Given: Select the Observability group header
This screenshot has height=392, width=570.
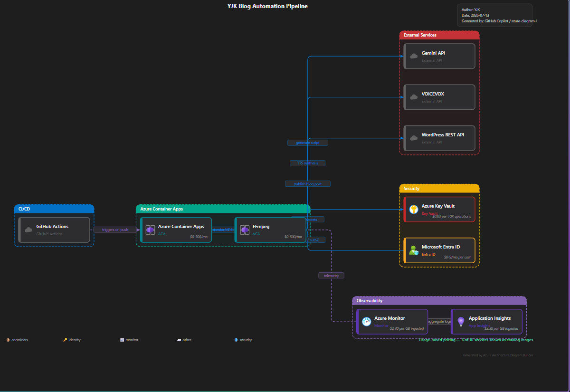Looking at the screenshot, I should pyautogui.click(x=439, y=300).
